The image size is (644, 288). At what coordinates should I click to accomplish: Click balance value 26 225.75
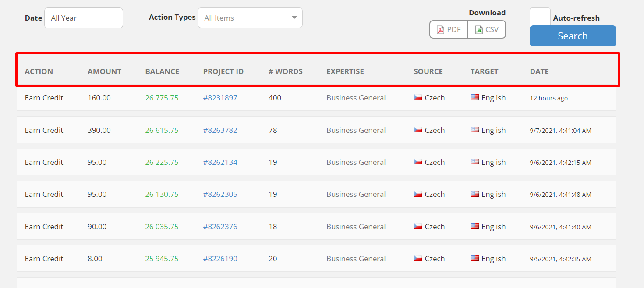pyautogui.click(x=162, y=162)
